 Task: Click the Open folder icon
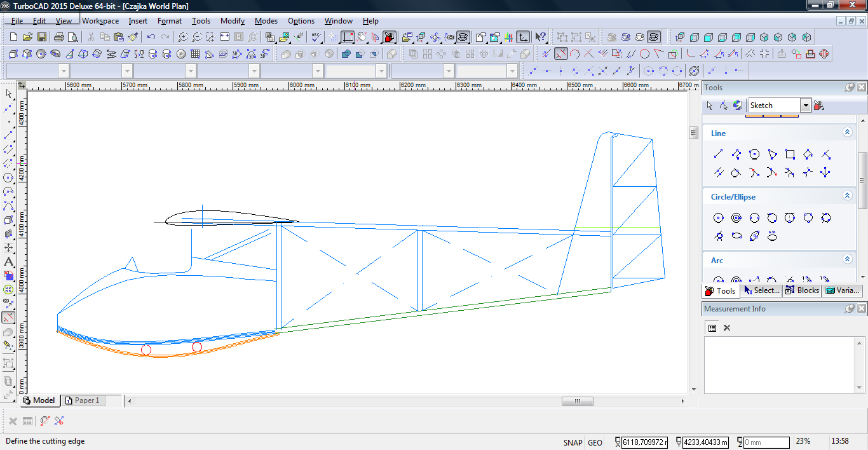27,37
